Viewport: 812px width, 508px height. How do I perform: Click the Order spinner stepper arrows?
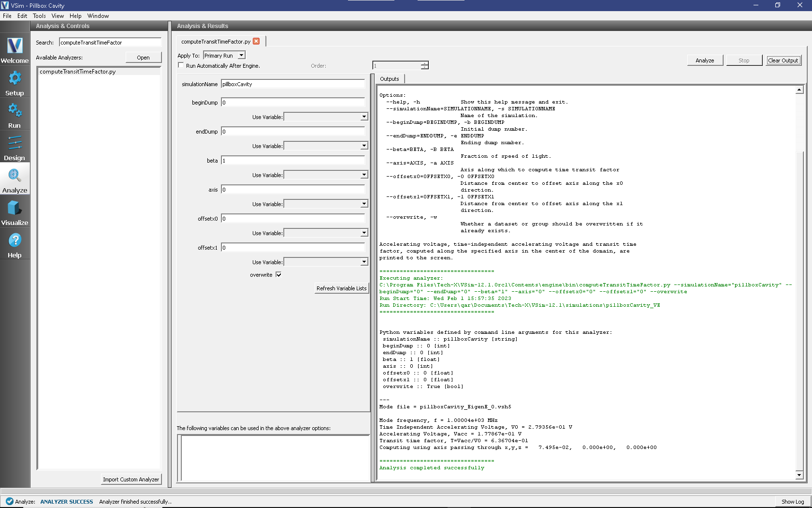point(424,65)
